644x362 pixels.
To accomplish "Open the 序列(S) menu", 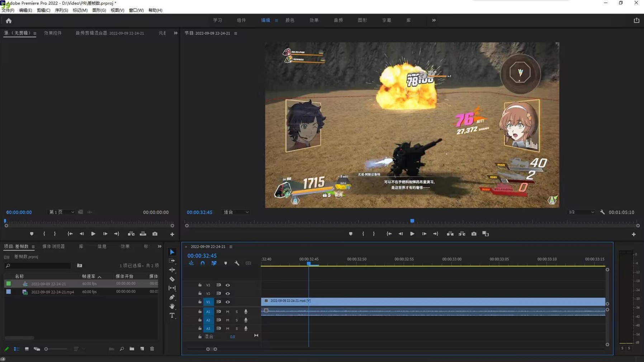I will (61, 10).
